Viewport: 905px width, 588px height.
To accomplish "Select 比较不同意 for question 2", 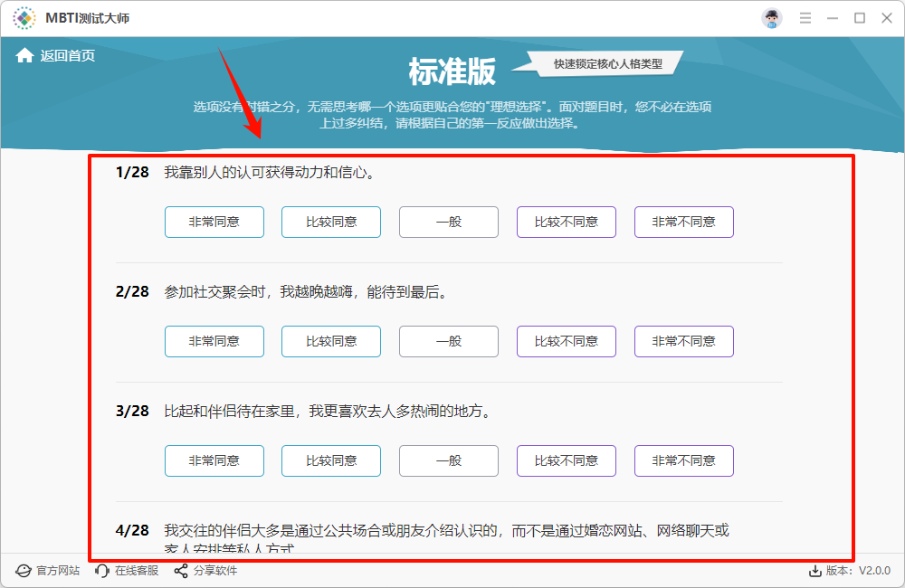I will tap(566, 341).
